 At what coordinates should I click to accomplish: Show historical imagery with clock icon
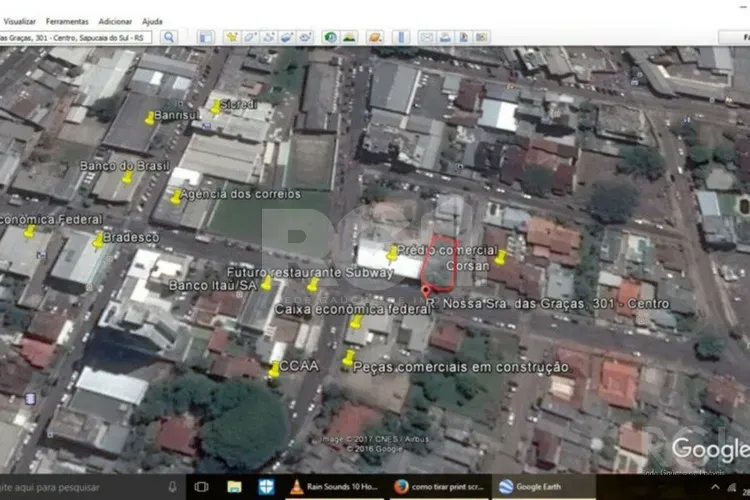pyautogui.click(x=331, y=37)
